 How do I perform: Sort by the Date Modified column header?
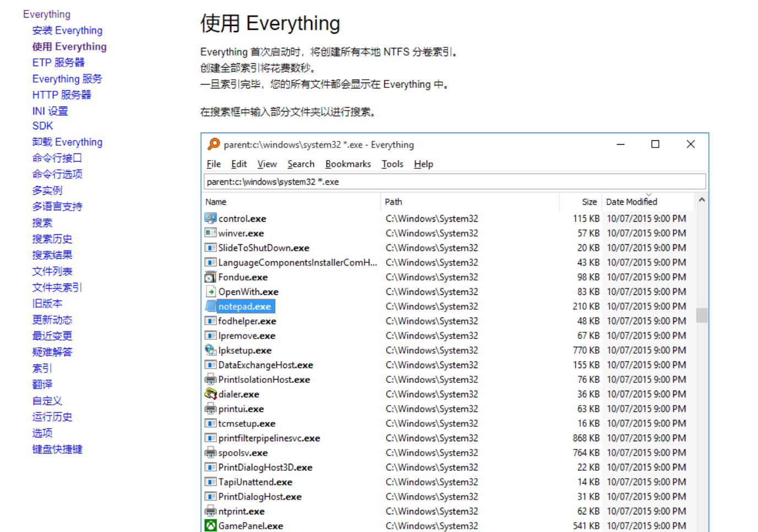click(648, 202)
